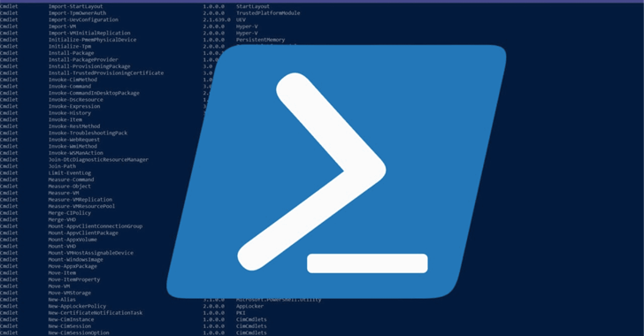Click the white underscore bar in logo
644x336 pixels.
coord(367,263)
